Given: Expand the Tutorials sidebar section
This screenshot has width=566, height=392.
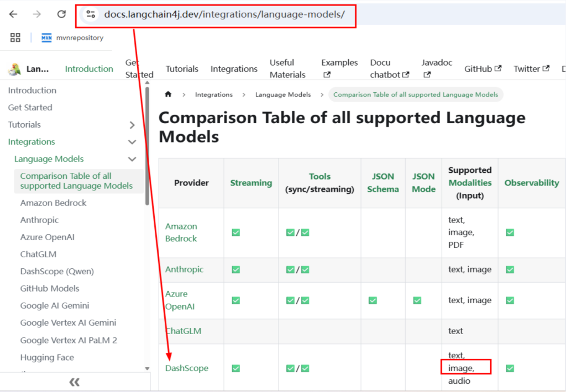Looking at the screenshot, I should tap(132, 125).
